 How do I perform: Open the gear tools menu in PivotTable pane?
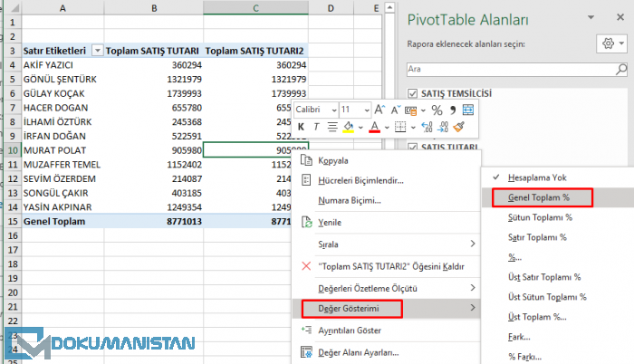(611, 43)
